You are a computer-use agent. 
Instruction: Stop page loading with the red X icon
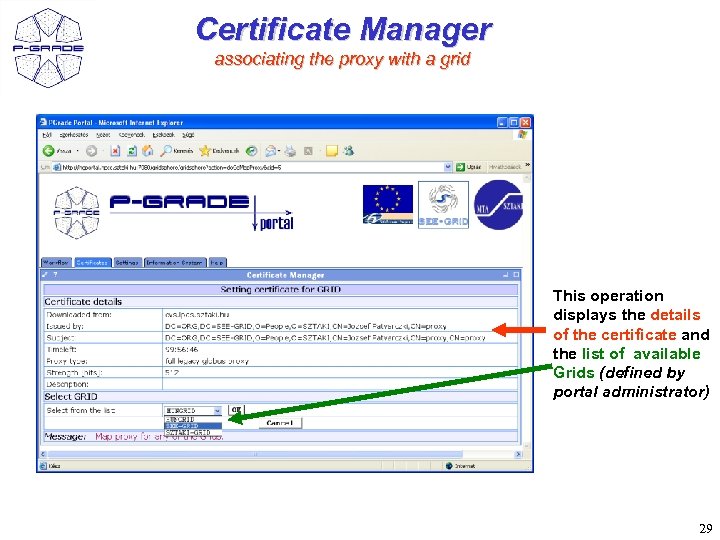click(x=115, y=151)
